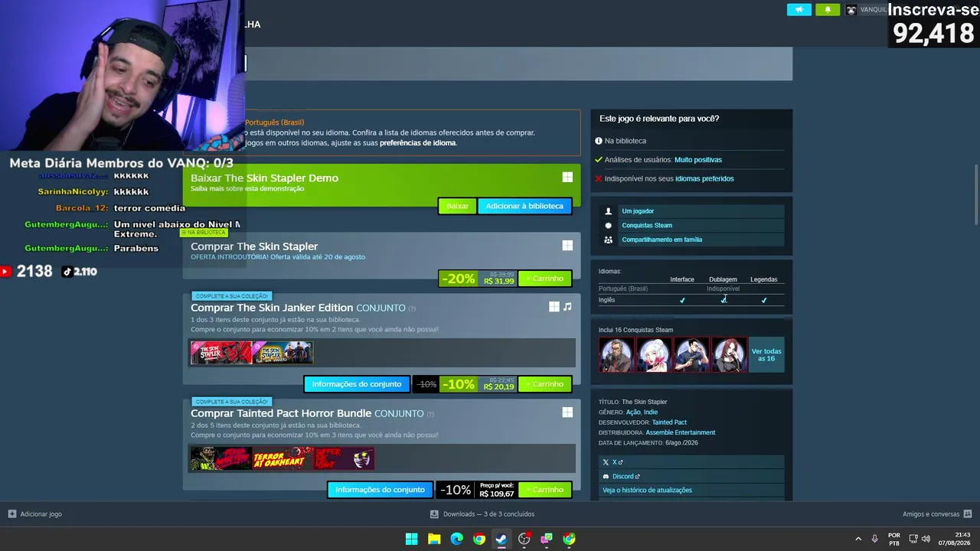Open the preferências de idioma link
Viewport: 980px width, 551px height.
pyautogui.click(x=418, y=143)
